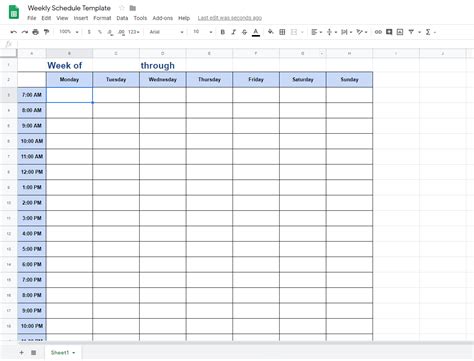Click the Undo icon in toolbar
The width and height of the screenshot is (474, 361).
pyautogui.click(x=14, y=32)
